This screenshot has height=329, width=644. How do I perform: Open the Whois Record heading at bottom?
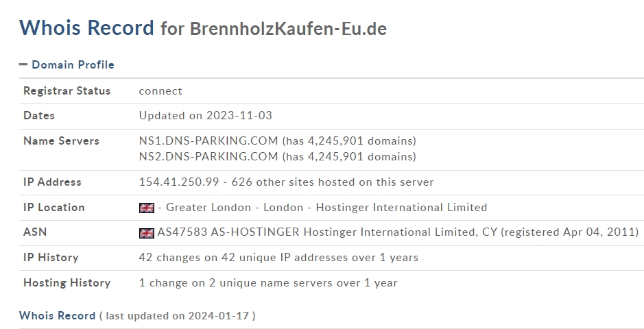[57, 315]
